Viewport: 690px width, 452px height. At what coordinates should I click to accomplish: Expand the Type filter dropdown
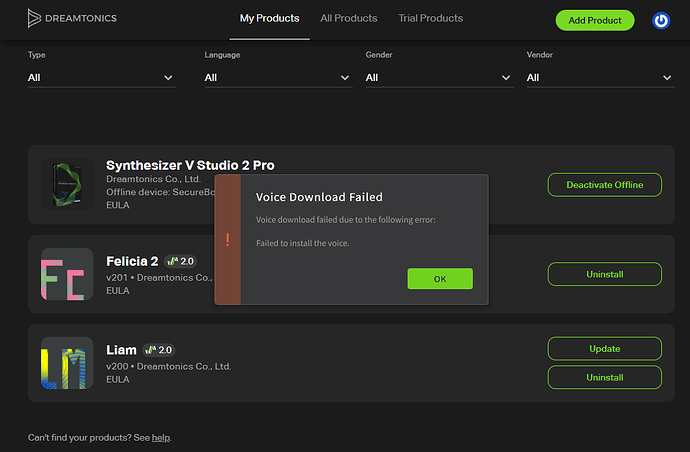pos(102,77)
